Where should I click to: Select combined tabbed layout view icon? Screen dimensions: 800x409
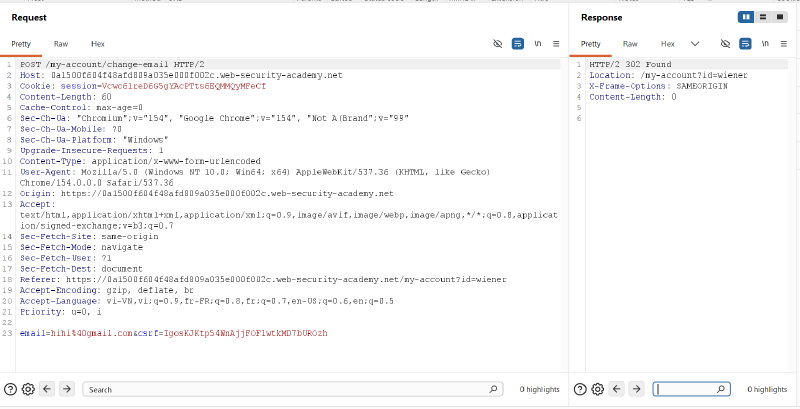coord(780,17)
